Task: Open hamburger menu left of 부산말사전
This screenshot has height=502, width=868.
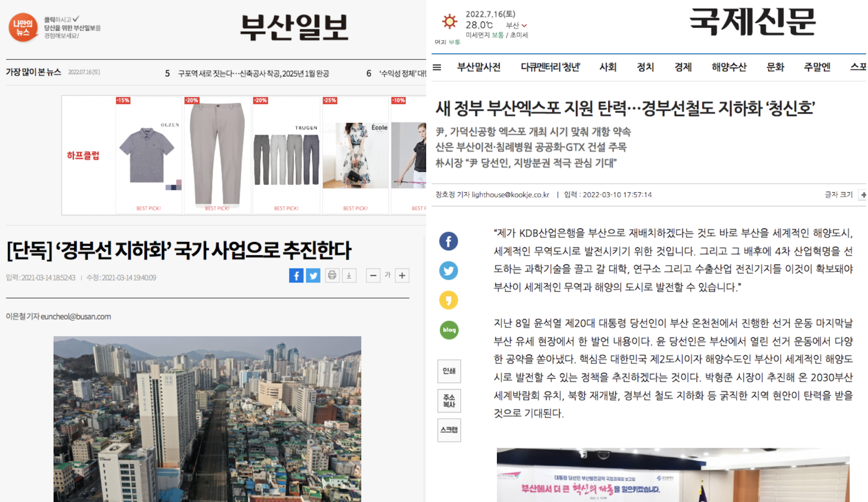Action: [x=437, y=67]
